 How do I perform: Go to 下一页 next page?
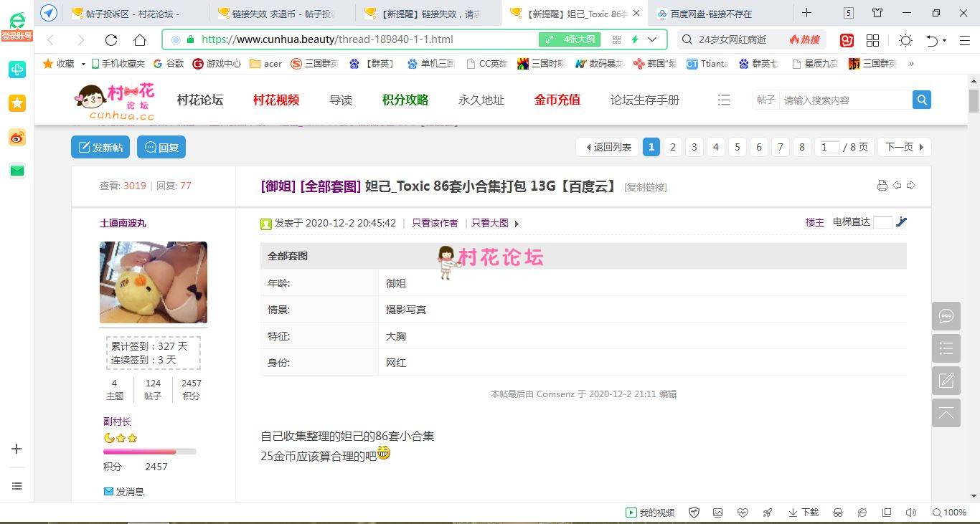(x=904, y=147)
